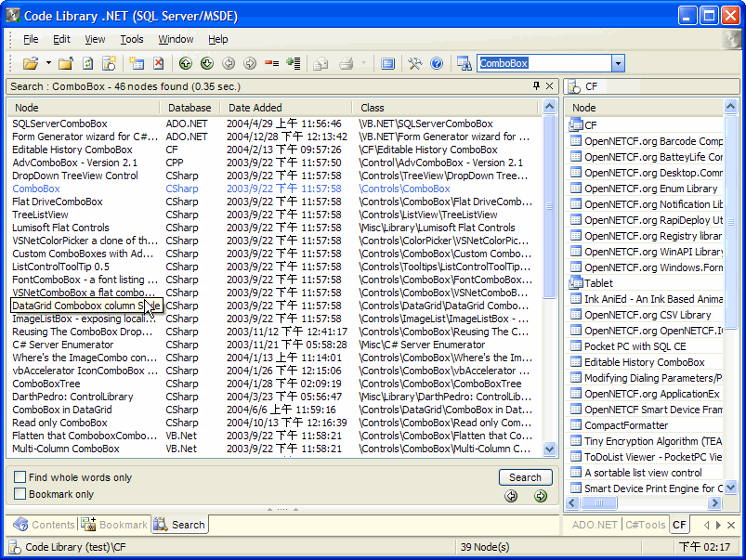The height and width of the screenshot is (560, 746).
Task: Open the View menu
Action: click(x=95, y=39)
